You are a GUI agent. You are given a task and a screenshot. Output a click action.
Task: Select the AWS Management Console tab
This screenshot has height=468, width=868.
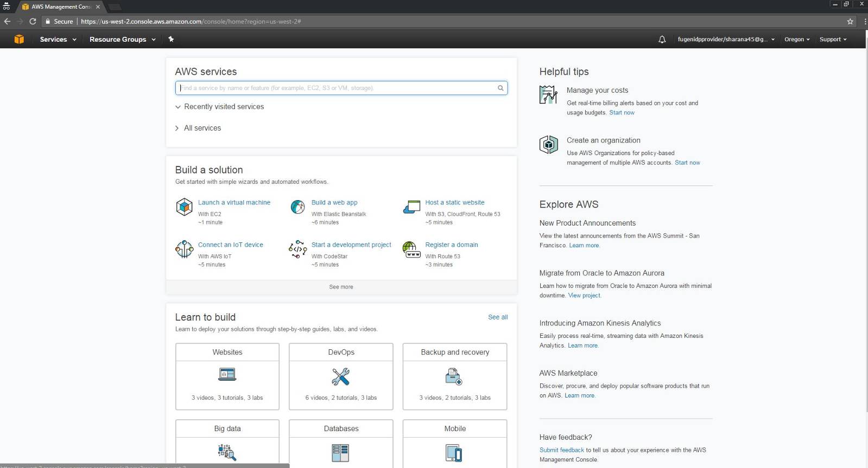(x=60, y=7)
